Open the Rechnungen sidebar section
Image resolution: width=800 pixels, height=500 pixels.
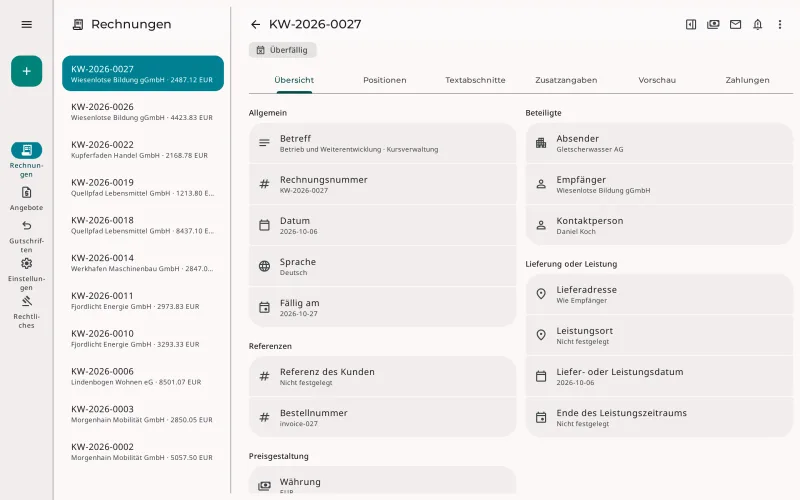(27, 160)
